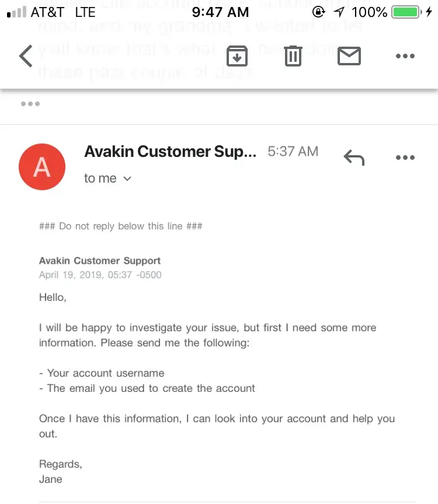Expand recipient details chevron next to 'to me'
Viewport: 438px width, 504px height.
click(x=127, y=179)
